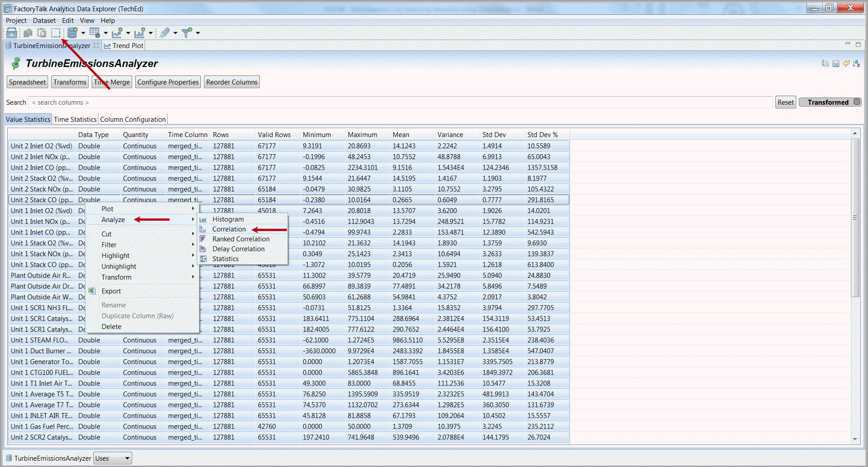Click the add dataset database icon

tap(72, 33)
